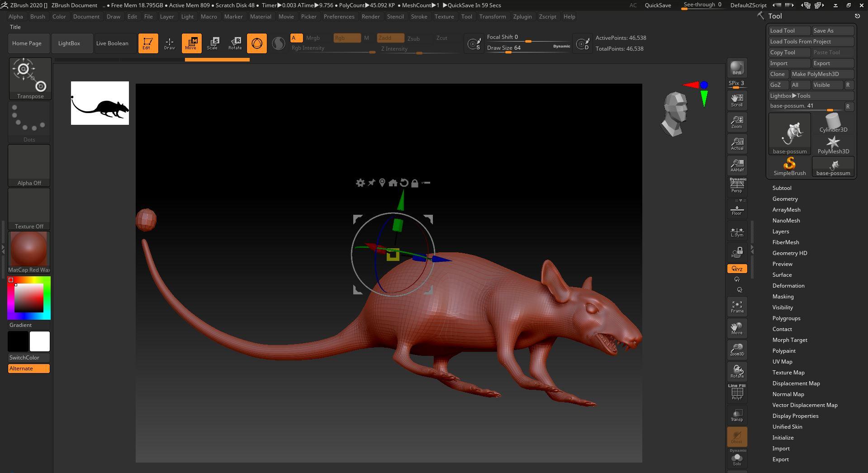Disable the Xyz rotation mode
The width and height of the screenshot is (868, 473).
point(737,269)
